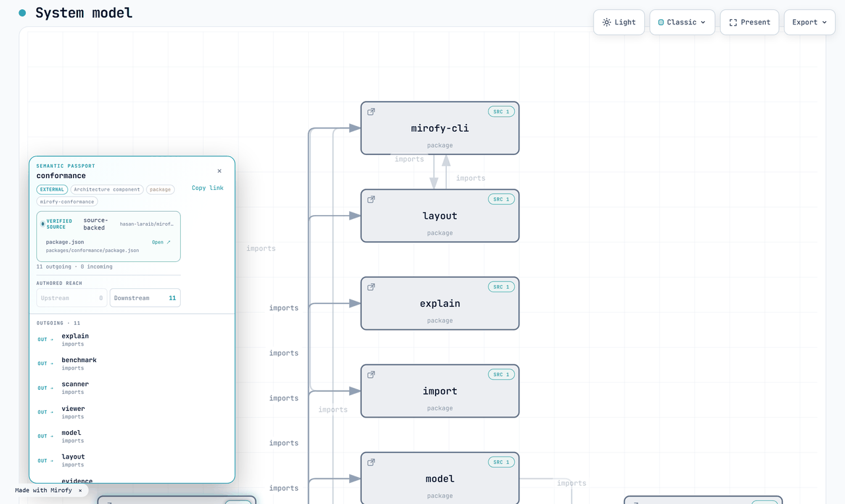Open external link icon on explain node

tap(371, 288)
